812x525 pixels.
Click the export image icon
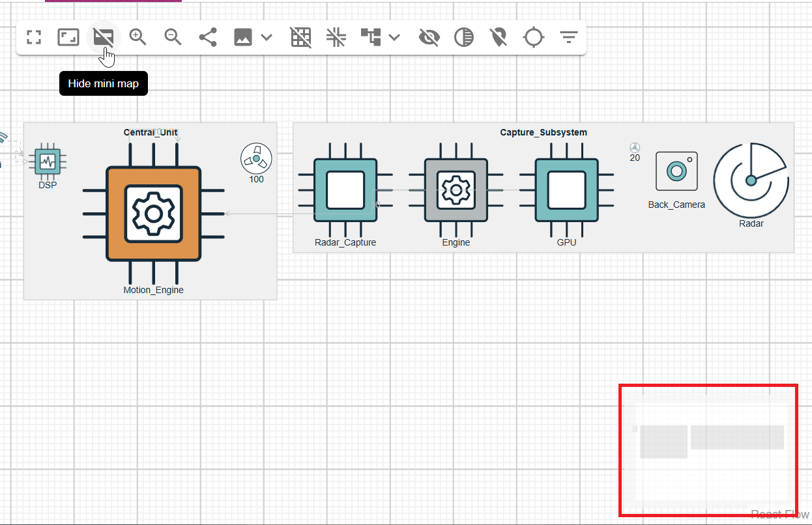click(243, 38)
